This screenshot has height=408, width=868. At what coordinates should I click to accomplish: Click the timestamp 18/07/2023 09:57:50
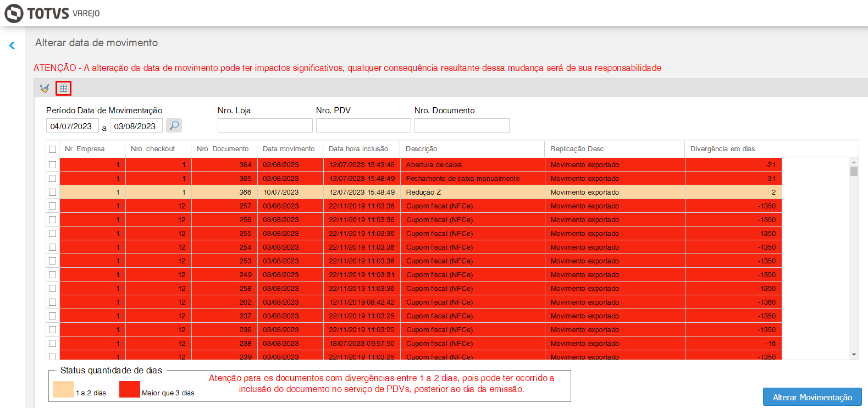point(362,344)
